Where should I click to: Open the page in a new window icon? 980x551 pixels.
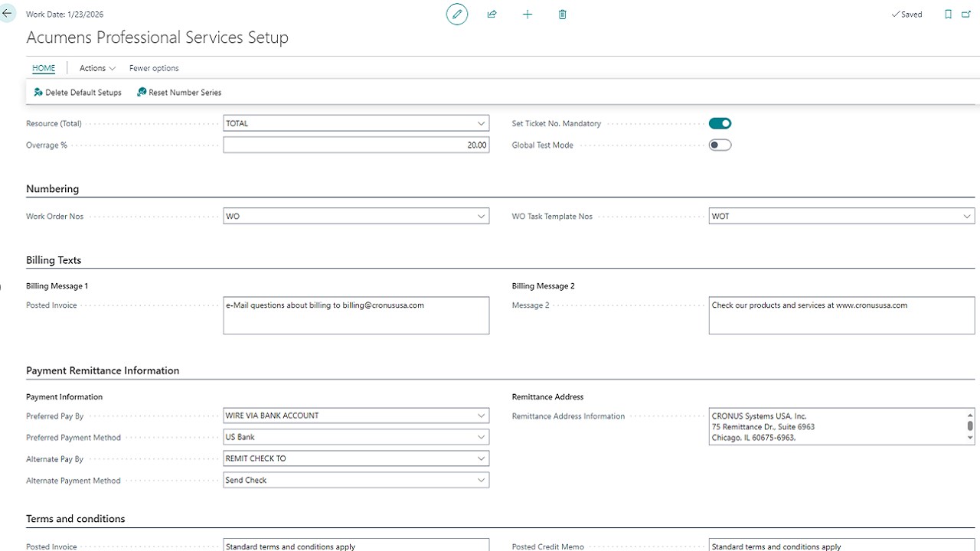pos(966,14)
